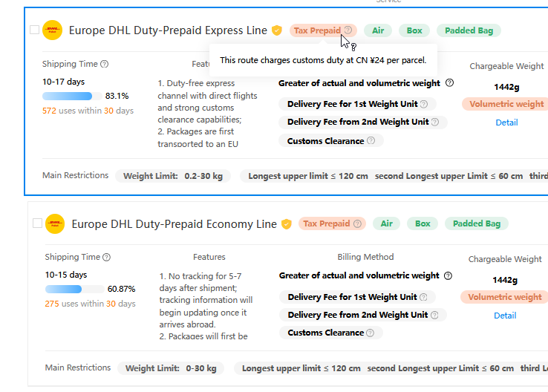Click the Express Line 83.1% progress bar

click(x=72, y=96)
